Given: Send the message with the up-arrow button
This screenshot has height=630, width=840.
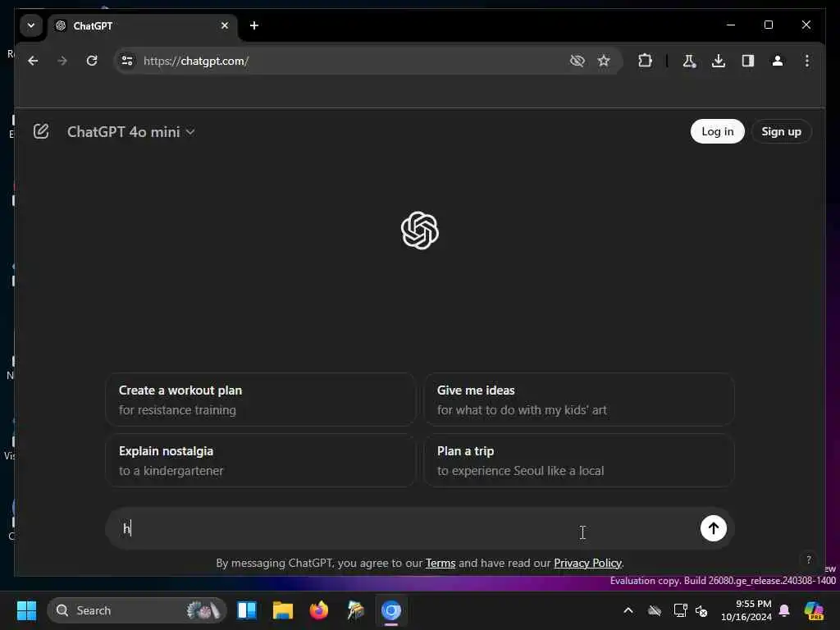Looking at the screenshot, I should 713,528.
